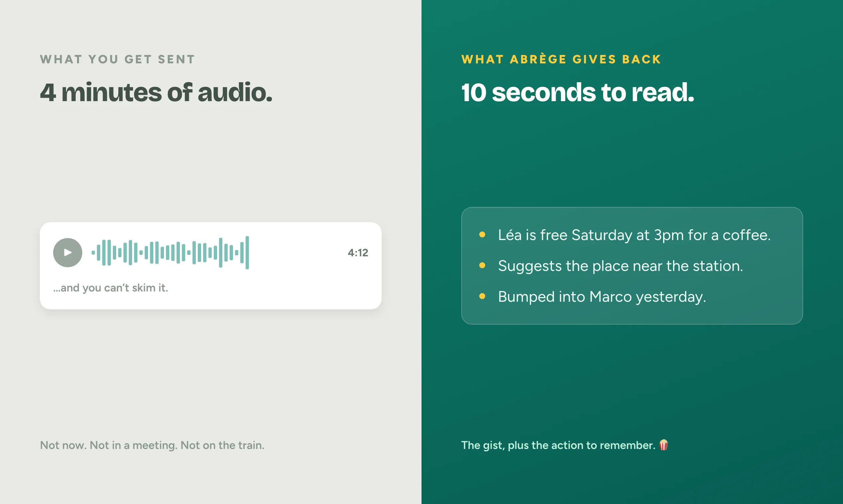Image resolution: width=843 pixels, height=504 pixels.
Task: Click "The gist, plus the action to remember."
Action: point(558,445)
